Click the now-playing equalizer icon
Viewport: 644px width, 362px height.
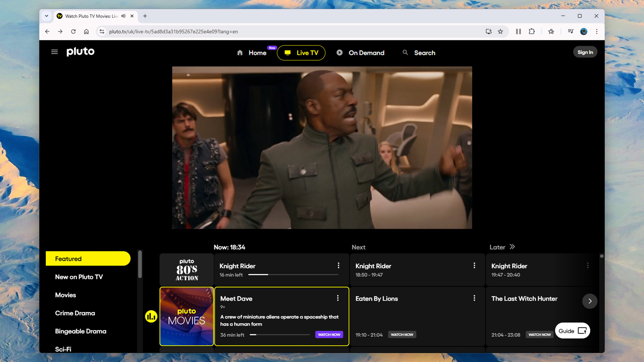151,317
